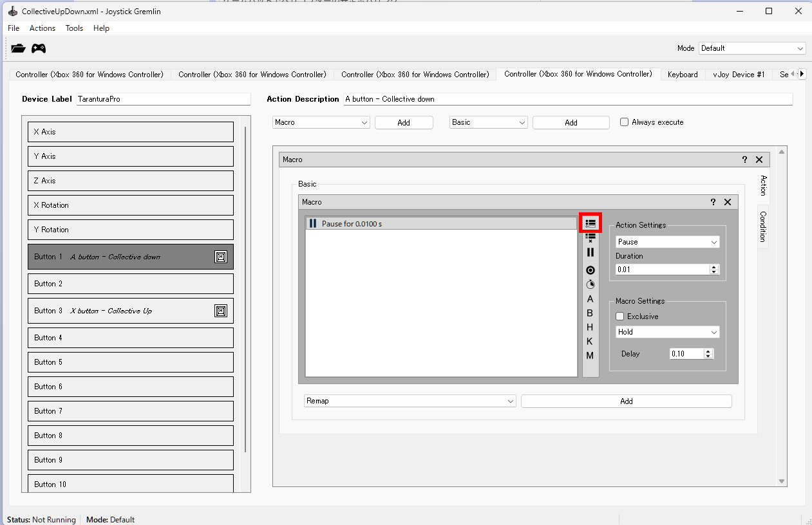Click the M mouse icon in macro toolbar

tap(590, 356)
